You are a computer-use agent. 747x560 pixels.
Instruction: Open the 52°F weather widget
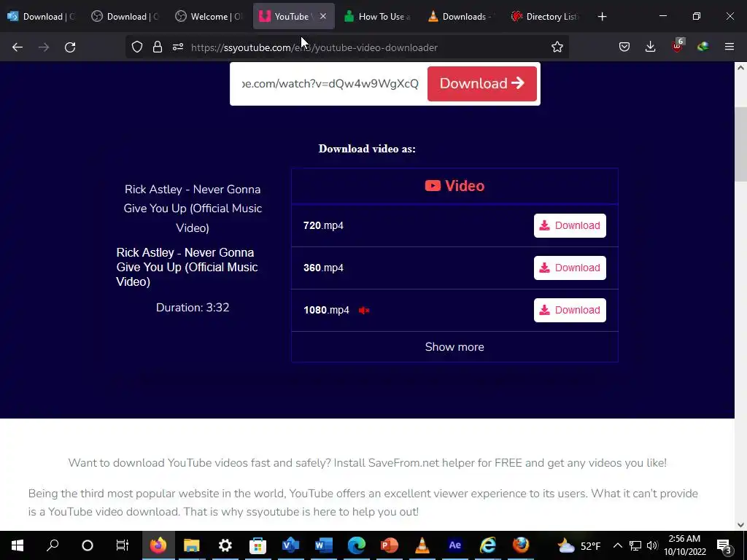(578, 545)
